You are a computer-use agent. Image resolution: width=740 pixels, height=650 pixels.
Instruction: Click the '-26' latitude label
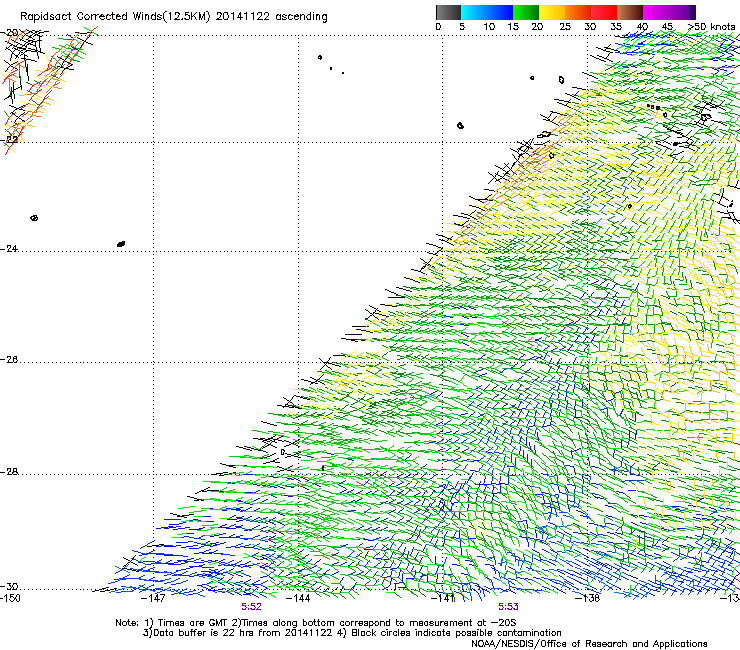(x=9, y=360)
